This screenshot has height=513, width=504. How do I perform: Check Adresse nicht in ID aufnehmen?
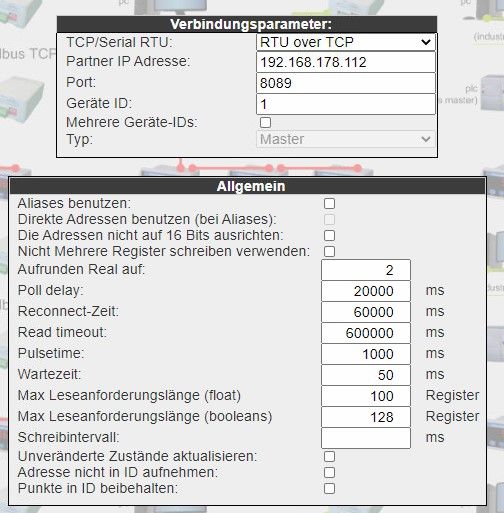329,473
